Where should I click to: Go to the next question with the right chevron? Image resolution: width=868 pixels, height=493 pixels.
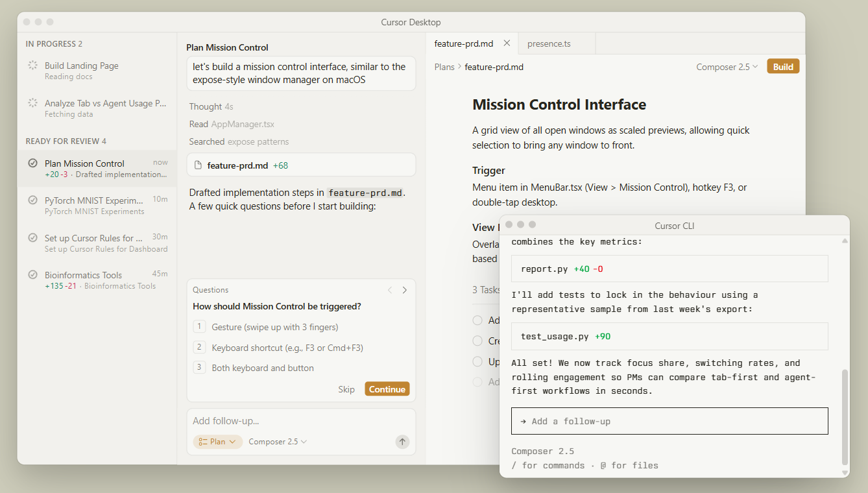click(x=405, y=290)
